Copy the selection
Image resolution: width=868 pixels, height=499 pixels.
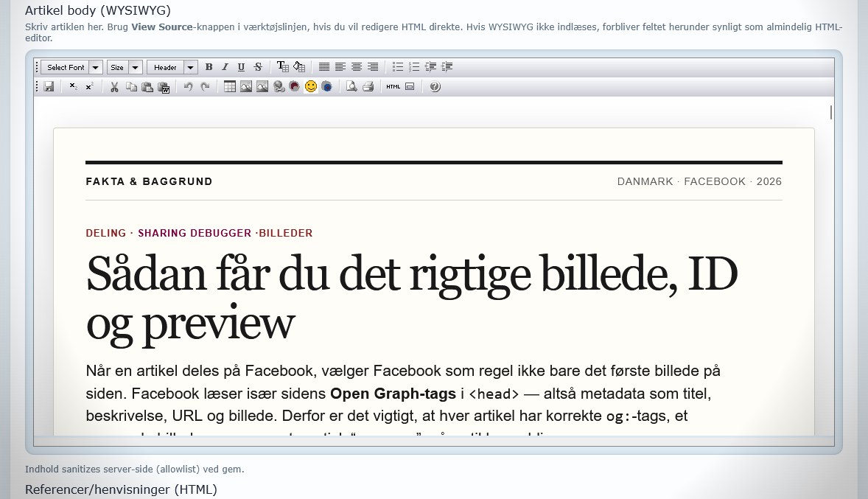tap(131, 87)
